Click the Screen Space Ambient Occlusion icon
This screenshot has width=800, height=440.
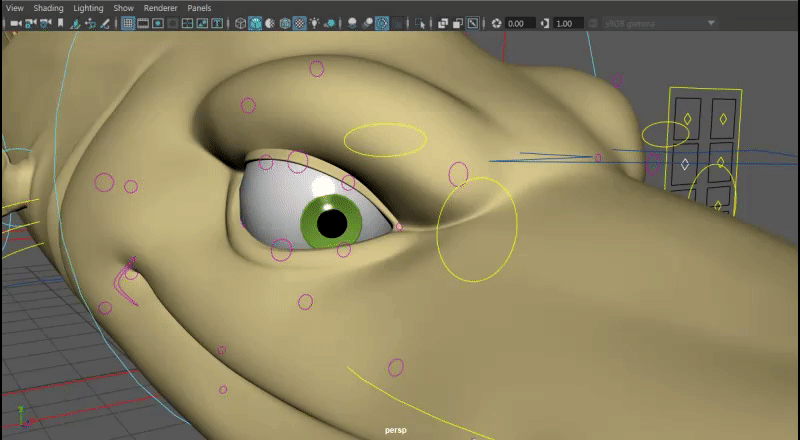pos(352,23)
